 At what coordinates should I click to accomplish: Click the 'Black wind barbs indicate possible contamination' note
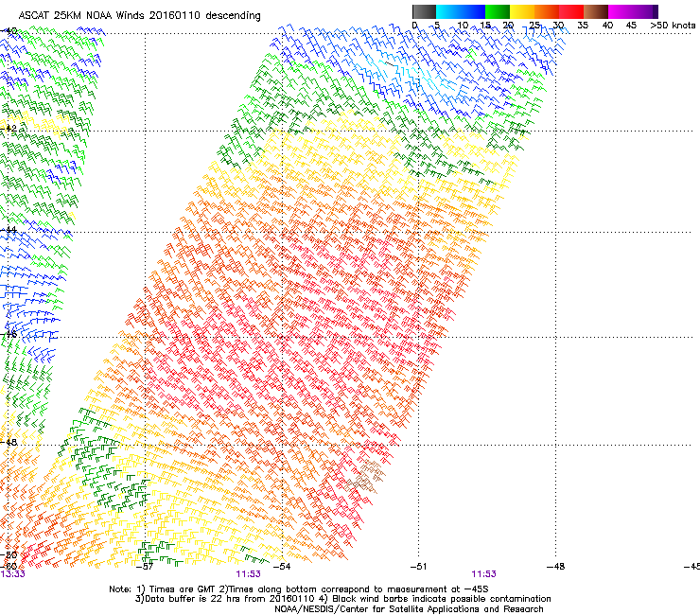tap(442, 599)
